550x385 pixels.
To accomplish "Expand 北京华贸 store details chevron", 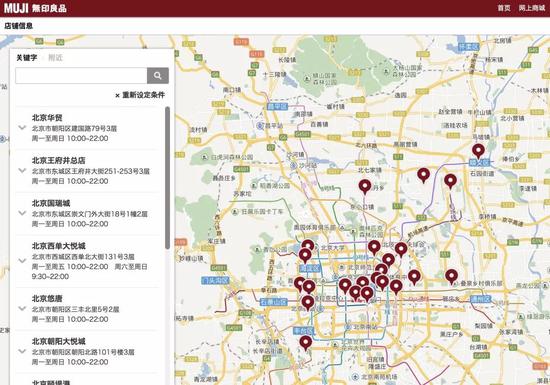I will tap(22, 128).
